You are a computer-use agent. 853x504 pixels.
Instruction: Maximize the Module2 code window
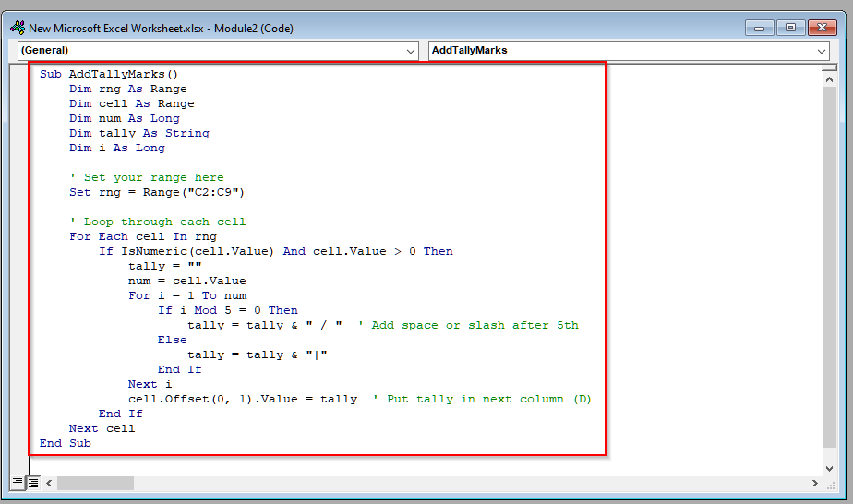tap(790, 28)
